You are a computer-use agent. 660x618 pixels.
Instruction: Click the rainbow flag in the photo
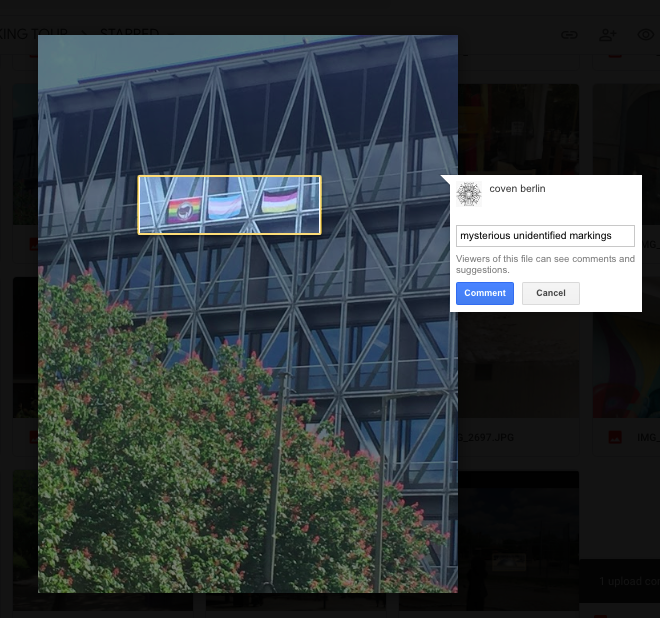(184, 209)
